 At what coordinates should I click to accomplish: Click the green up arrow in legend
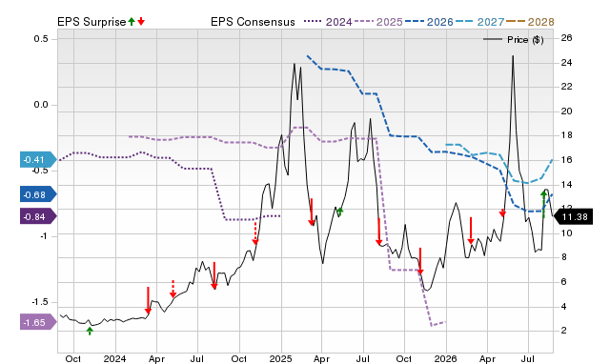point(132,21)
